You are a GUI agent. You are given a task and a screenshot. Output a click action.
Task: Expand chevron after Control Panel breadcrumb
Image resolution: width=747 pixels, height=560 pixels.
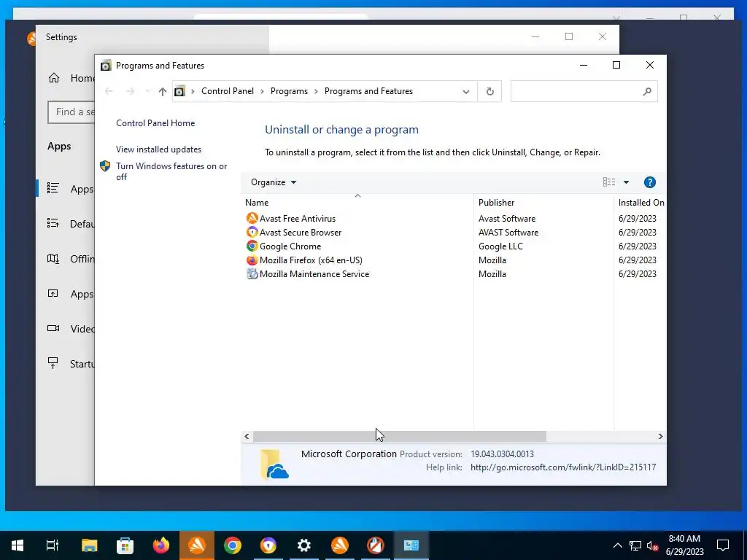point(262,91)
